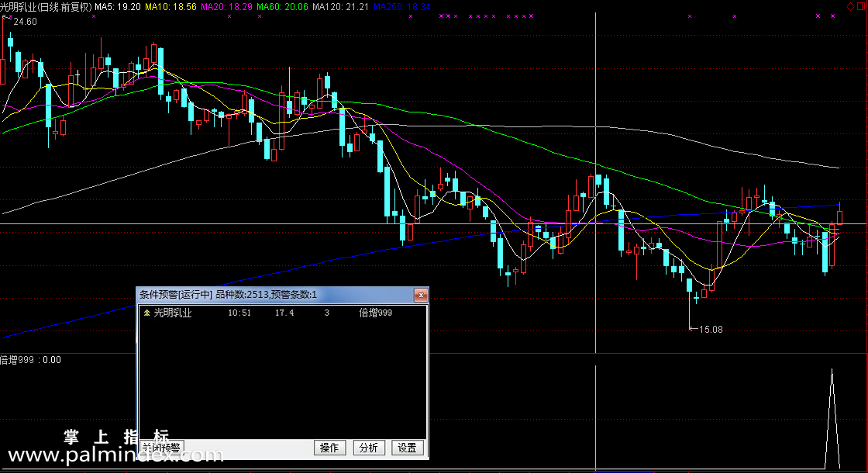
Task: Click the 15.08 low price label
Action: [711, 330]
